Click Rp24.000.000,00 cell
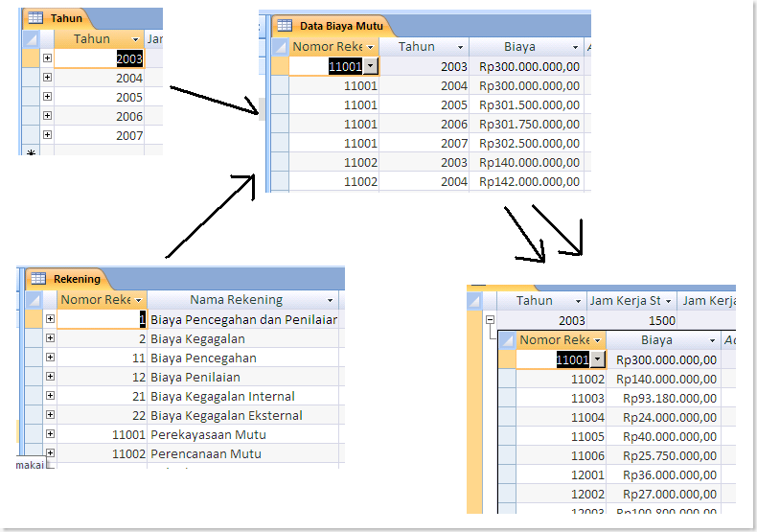This screenshot has height=532, width=757. 663,418
